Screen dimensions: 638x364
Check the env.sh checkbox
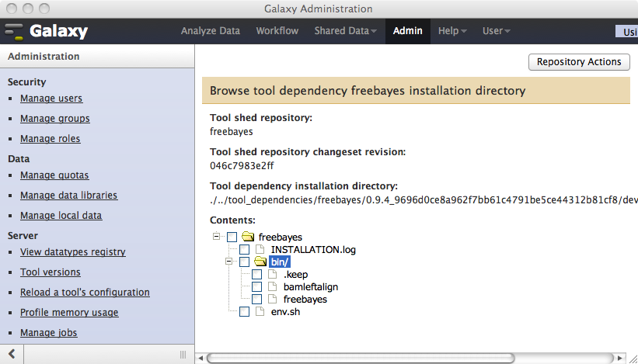pos(244,311)
